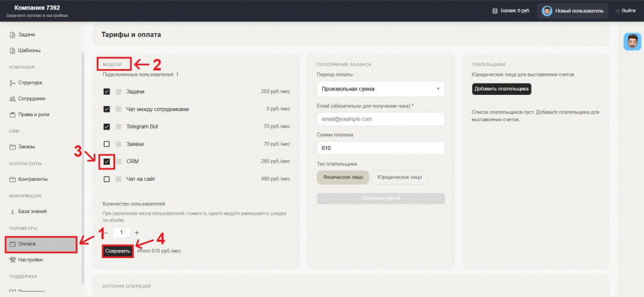Increase user count with plus button
This screenshot has width=644, height=297.
tap(137, 232)
